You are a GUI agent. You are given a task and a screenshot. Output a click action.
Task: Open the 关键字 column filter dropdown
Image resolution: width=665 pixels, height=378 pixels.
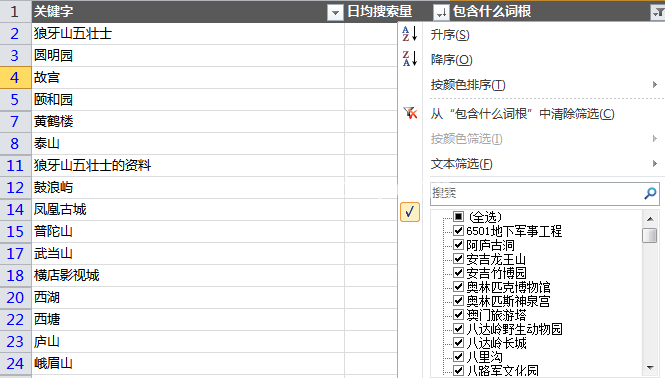coord(335,12)
